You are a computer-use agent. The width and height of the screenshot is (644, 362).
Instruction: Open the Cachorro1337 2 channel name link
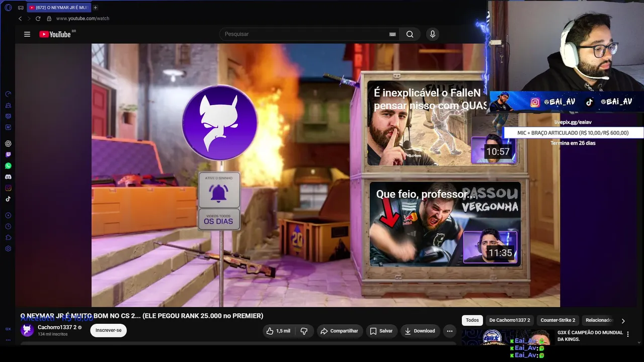(57, 327)
